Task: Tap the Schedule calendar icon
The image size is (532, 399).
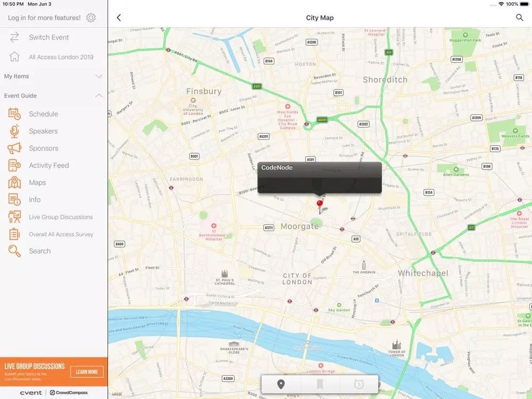Action: coord(14,114)
